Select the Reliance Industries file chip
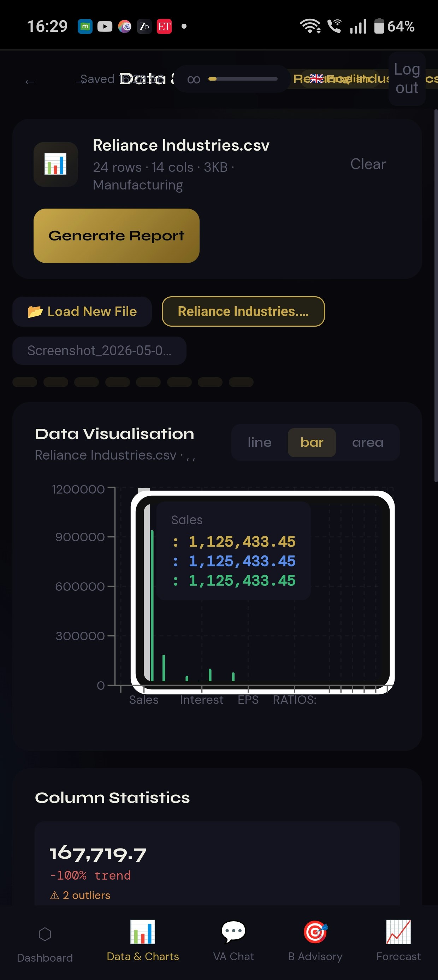The width and height of the screenshot is (438, 980). (243, 311)
